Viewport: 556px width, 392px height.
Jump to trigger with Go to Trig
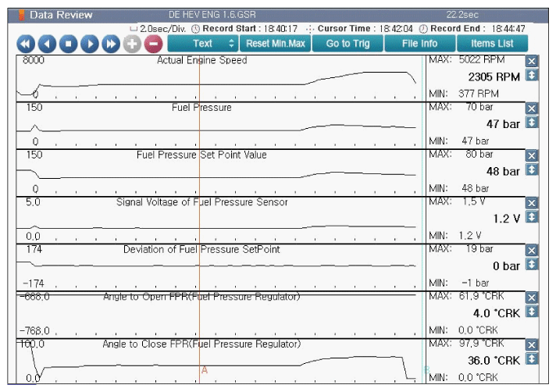coord(347,44)
